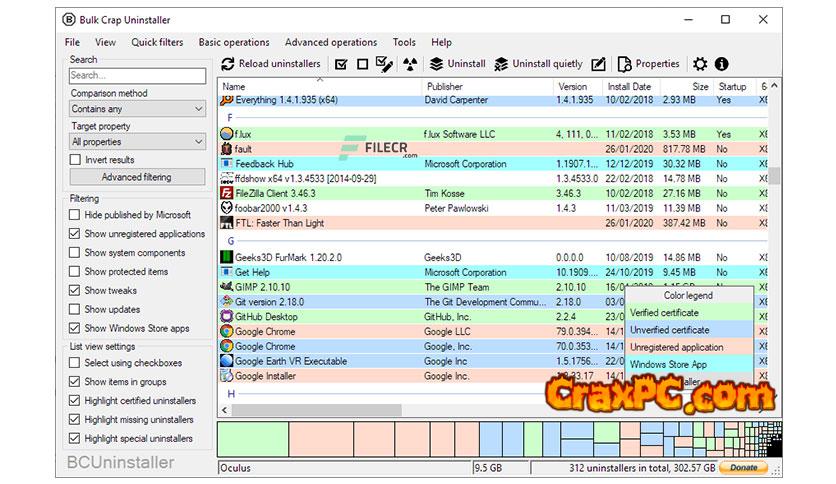Screen dimensions: 836x484
Task: Click the Donate button
Action: point(744,467)
